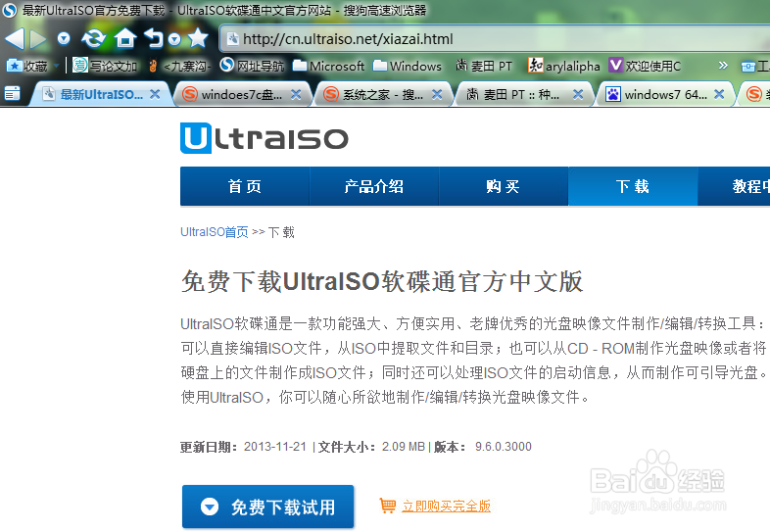Click version text 9.6.0.3000
The width and height of the screenshot is (770, 532).
[x=504, y=447]
